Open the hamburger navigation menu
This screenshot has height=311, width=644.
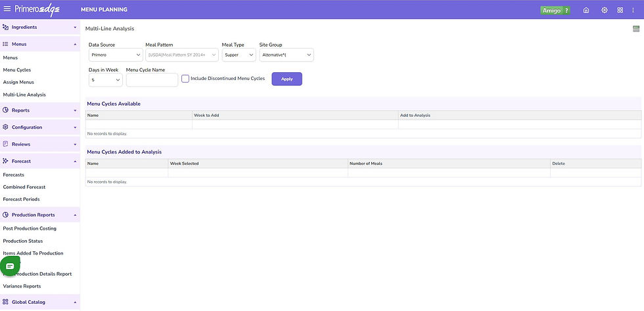coord(7,9)
